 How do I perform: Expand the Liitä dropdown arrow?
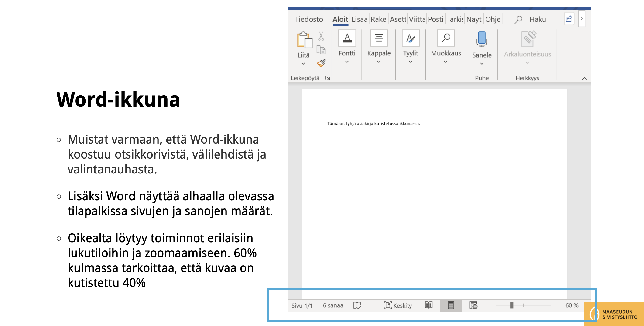click(303, 64)
